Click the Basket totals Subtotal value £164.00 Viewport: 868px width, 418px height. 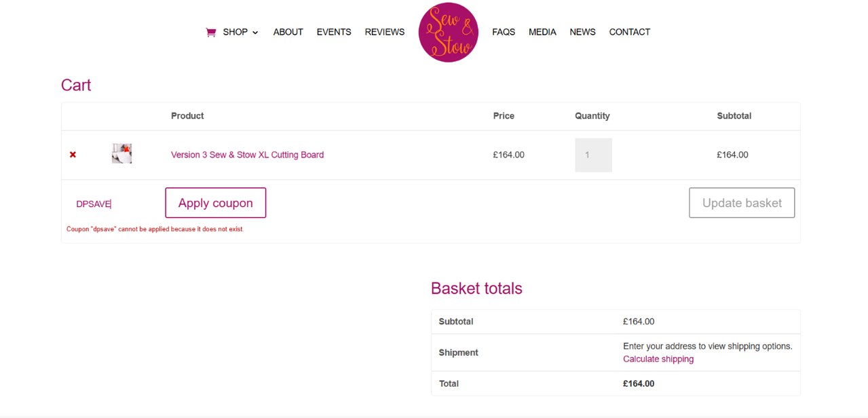pos(639,322)
